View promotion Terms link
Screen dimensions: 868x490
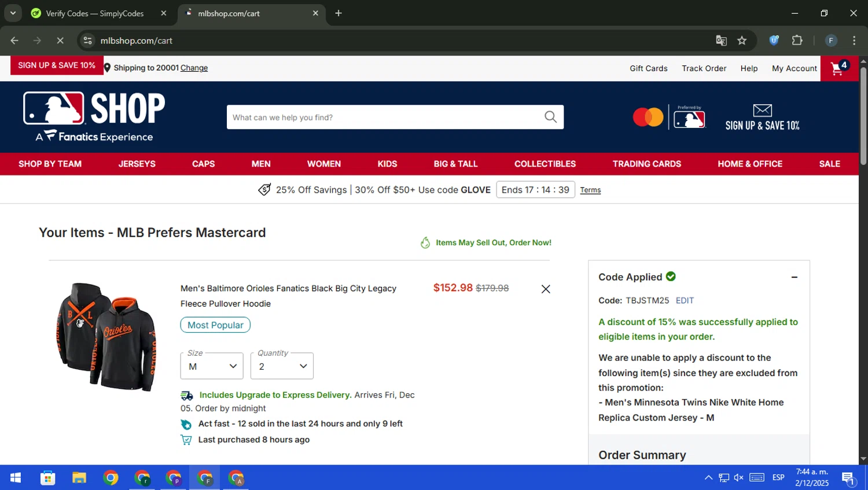click(x=590, y=190)
